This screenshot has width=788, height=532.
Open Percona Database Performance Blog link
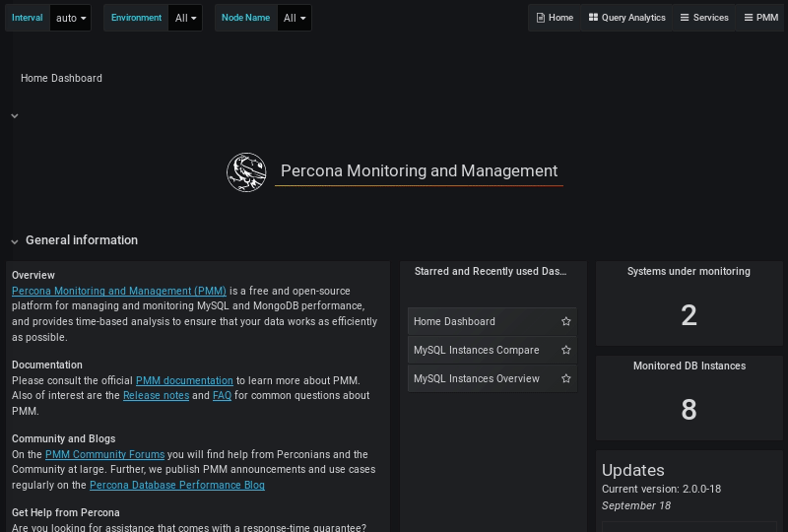tap(176, 486)
